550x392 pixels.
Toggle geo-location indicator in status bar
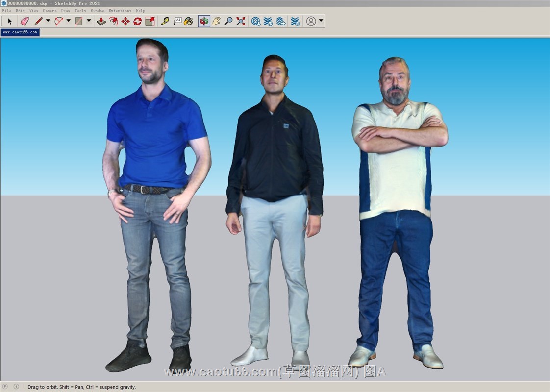(5, 387)
